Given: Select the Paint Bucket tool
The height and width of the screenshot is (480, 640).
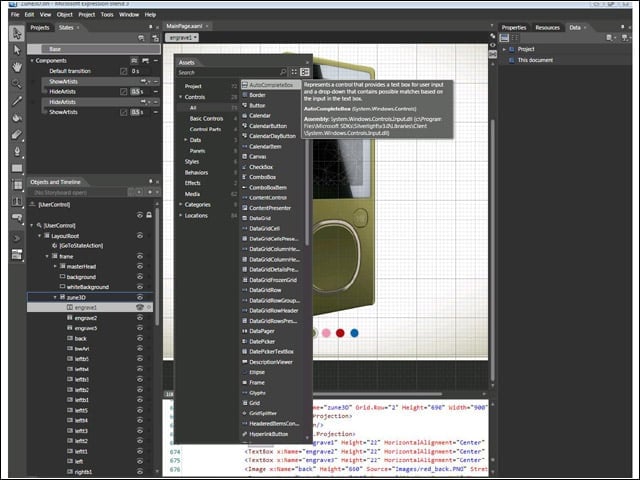Looking at the screenshot, I should 17,118.
